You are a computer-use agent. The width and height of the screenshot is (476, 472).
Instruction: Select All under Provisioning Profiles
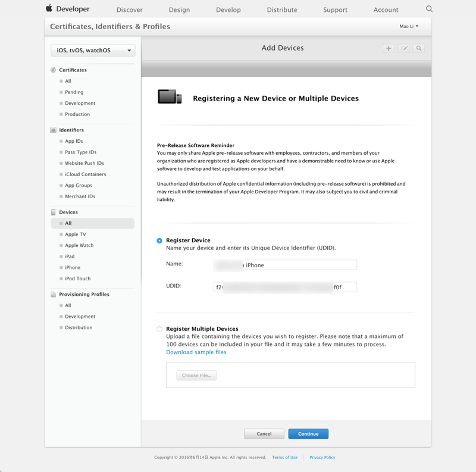(68, 305)
